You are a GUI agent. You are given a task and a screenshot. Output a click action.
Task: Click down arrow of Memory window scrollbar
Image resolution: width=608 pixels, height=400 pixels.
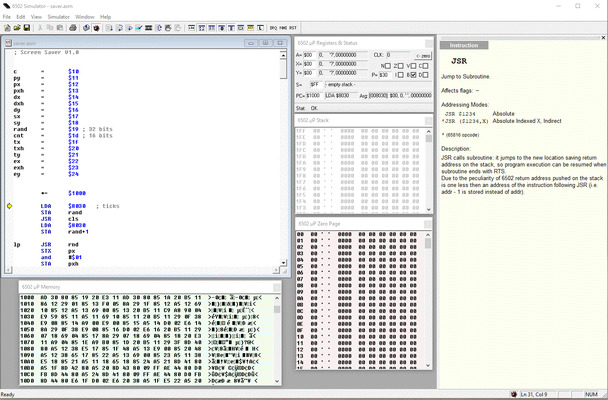pos(277,381)
